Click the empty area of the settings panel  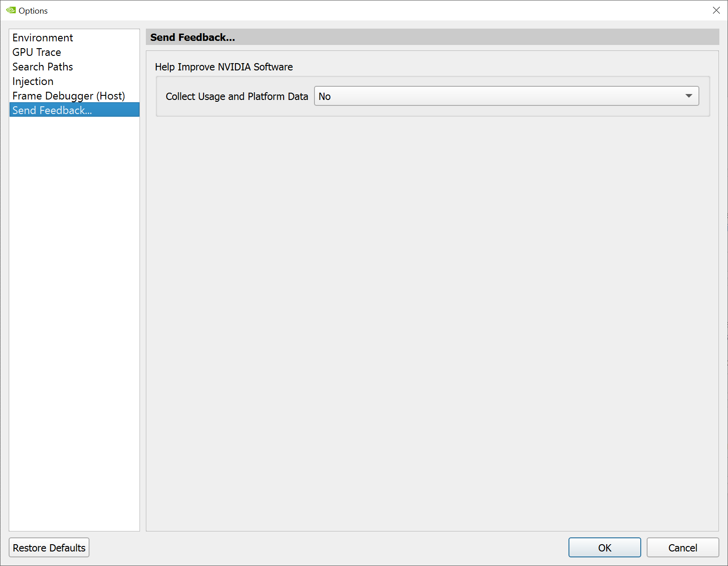point(432,318)
